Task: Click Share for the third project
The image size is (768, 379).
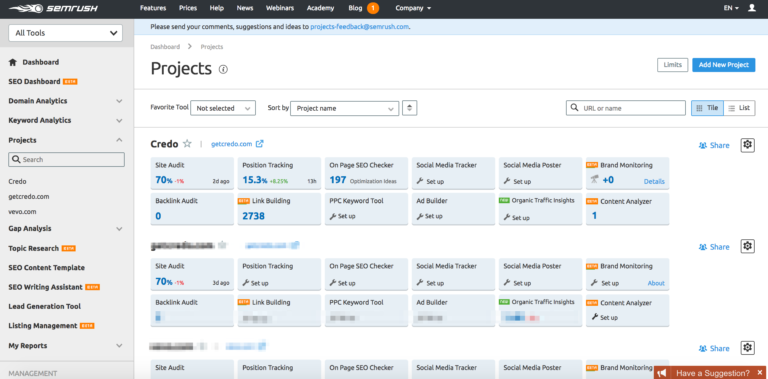Action: coord(714,349)
